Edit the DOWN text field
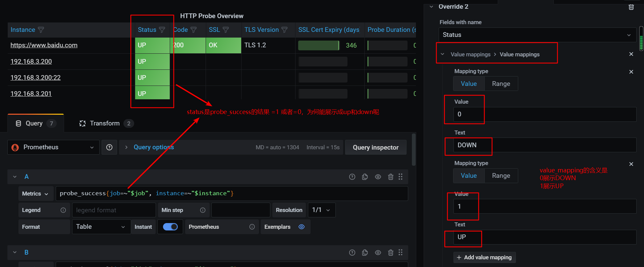 (545, 145)
